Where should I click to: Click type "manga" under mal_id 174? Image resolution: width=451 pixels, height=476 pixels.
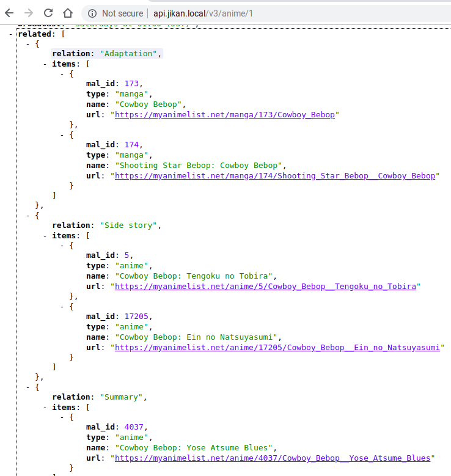pos(131,155)
